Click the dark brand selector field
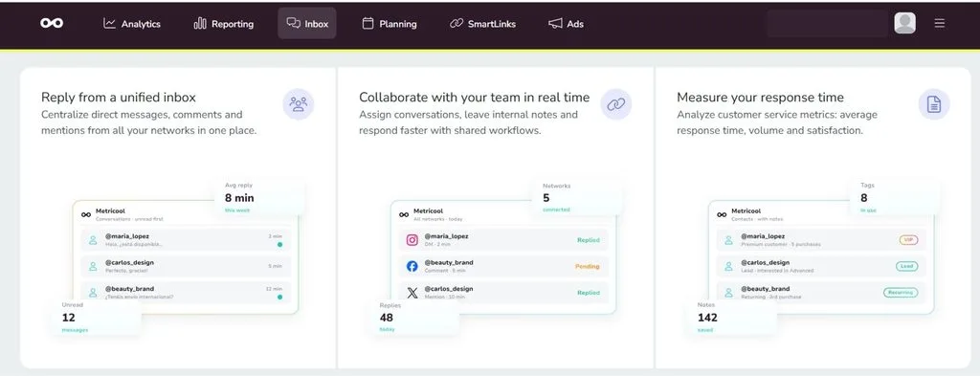The width and height of the screenshot is (980, 376). (x=827, y=23)
